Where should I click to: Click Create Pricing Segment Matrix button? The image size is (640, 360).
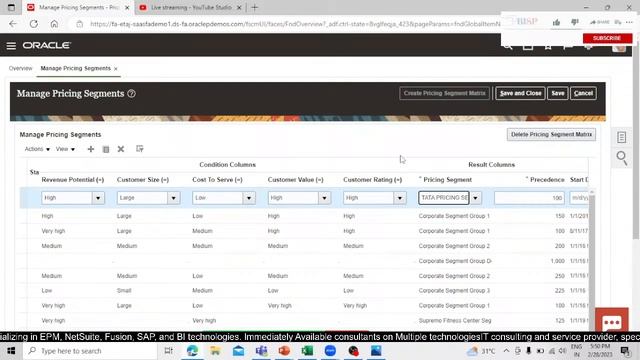tap(444, 93)
